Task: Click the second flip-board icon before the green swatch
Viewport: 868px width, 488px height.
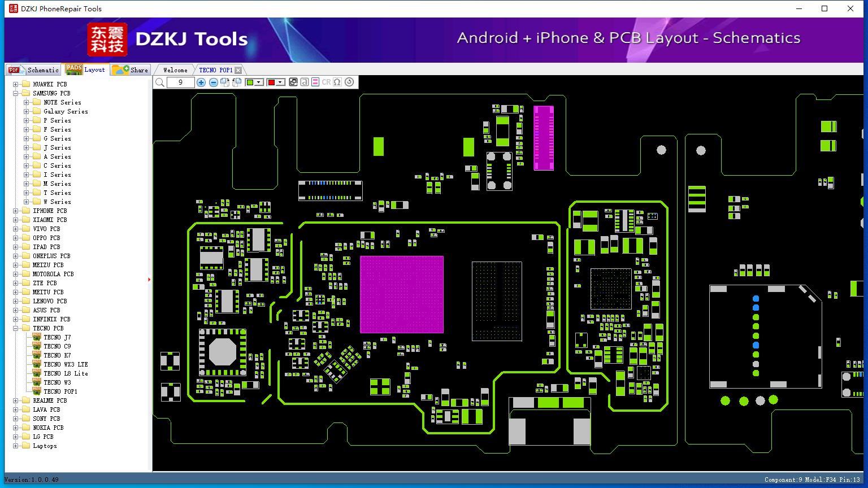Action: [x=237, y=82]
